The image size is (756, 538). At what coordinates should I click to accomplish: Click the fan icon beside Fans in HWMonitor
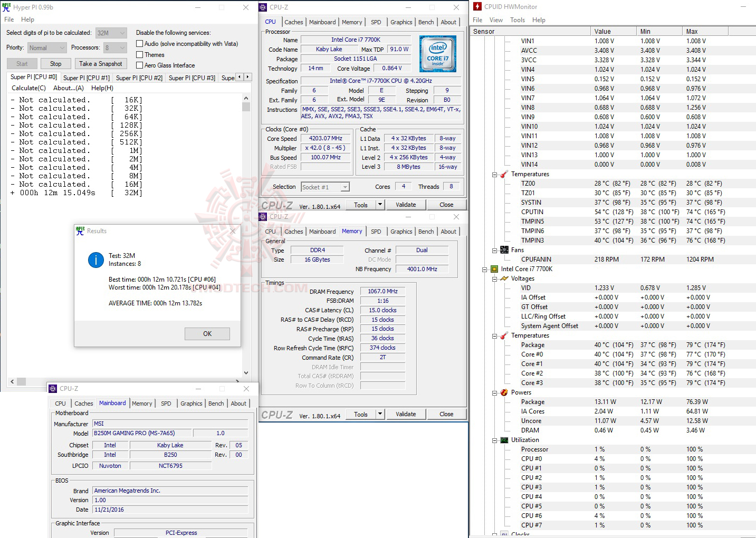(x=503, y=249)
